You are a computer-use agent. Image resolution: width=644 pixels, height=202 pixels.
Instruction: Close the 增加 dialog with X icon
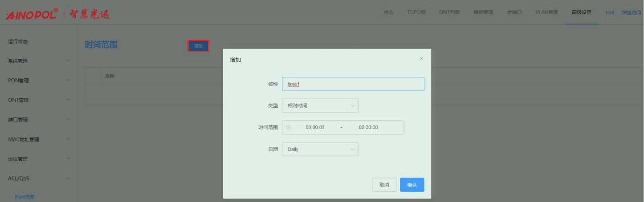tap(421, 59)
